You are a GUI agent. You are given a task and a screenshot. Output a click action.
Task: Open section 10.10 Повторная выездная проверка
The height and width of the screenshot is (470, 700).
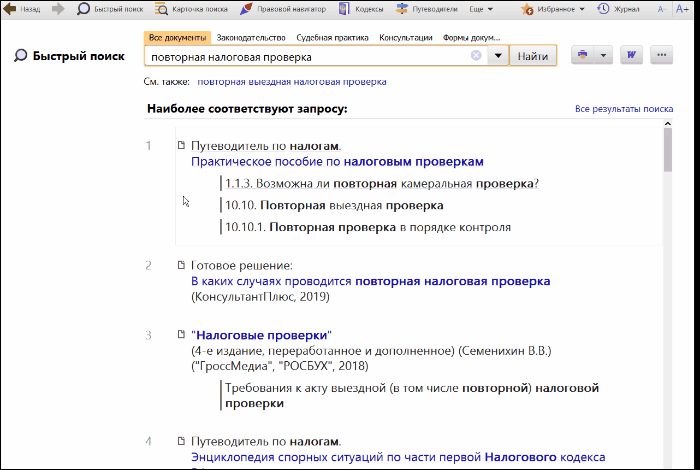click(334, 205)
